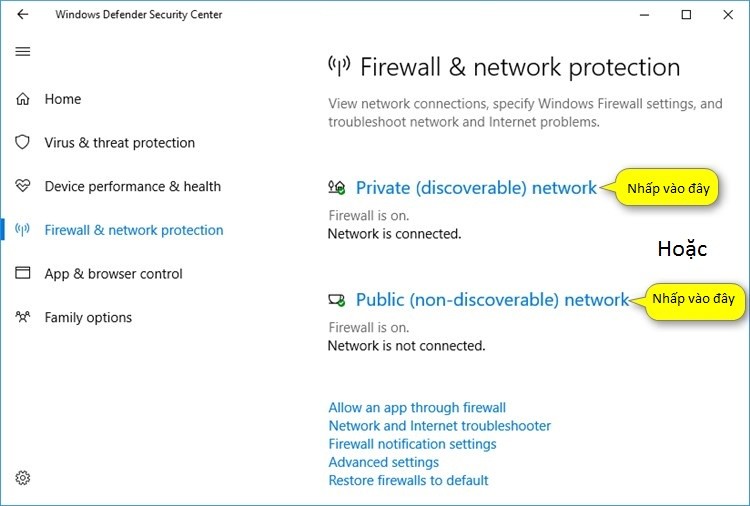Open Public (non-discoverable) network settings
The width and height of the screenshot is (750, 506).
tap(493, 299)
